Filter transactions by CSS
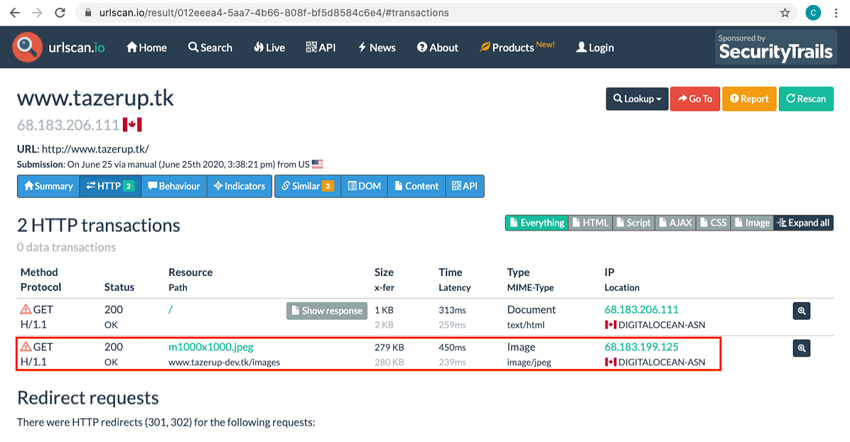 [x=713, y=223]
